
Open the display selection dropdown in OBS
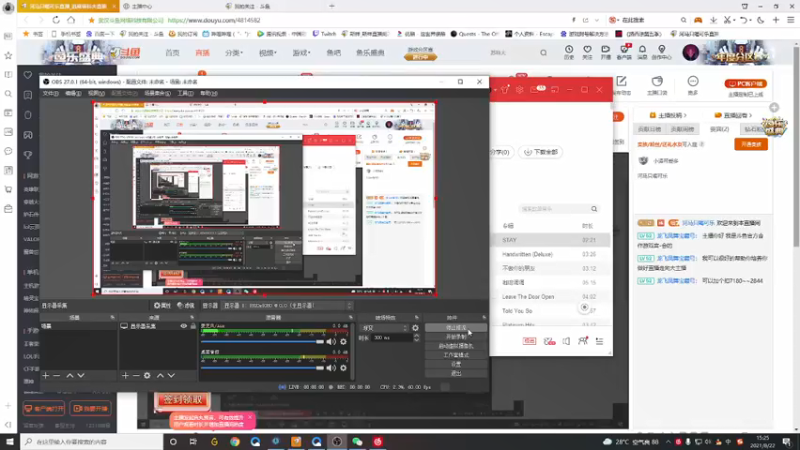pos(287,306)
